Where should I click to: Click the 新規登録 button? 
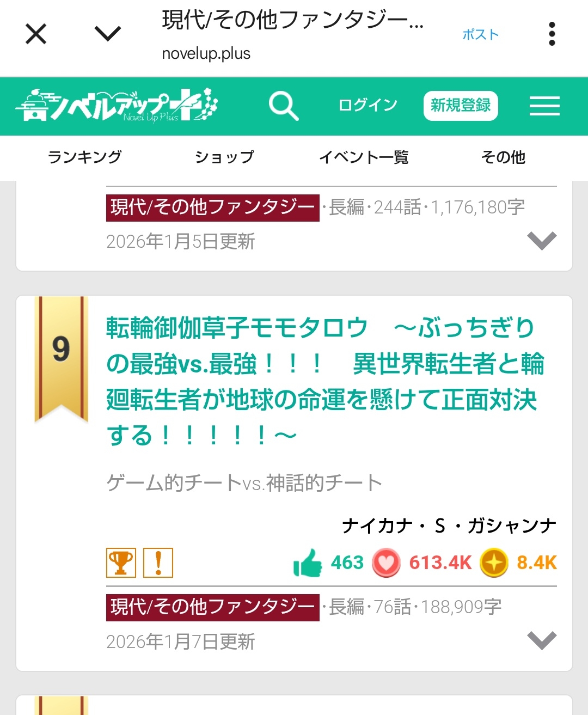461,106
